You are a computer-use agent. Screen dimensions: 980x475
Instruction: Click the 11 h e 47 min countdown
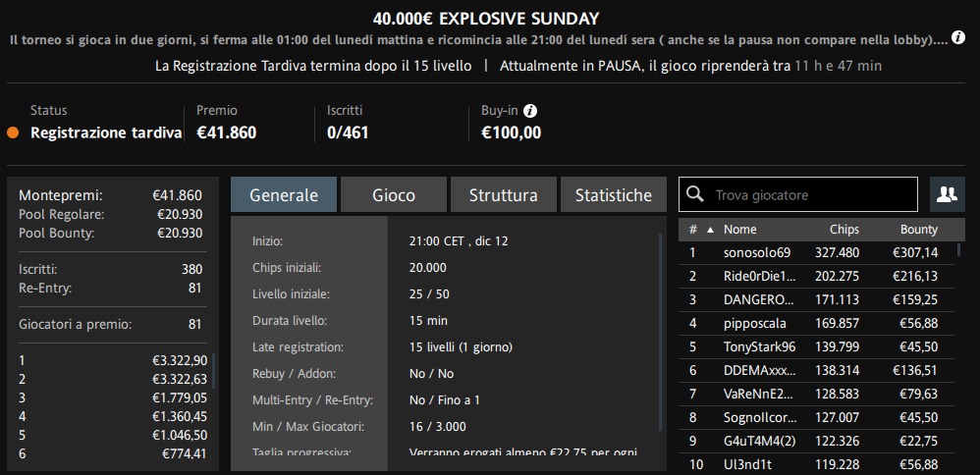(839, 66)
